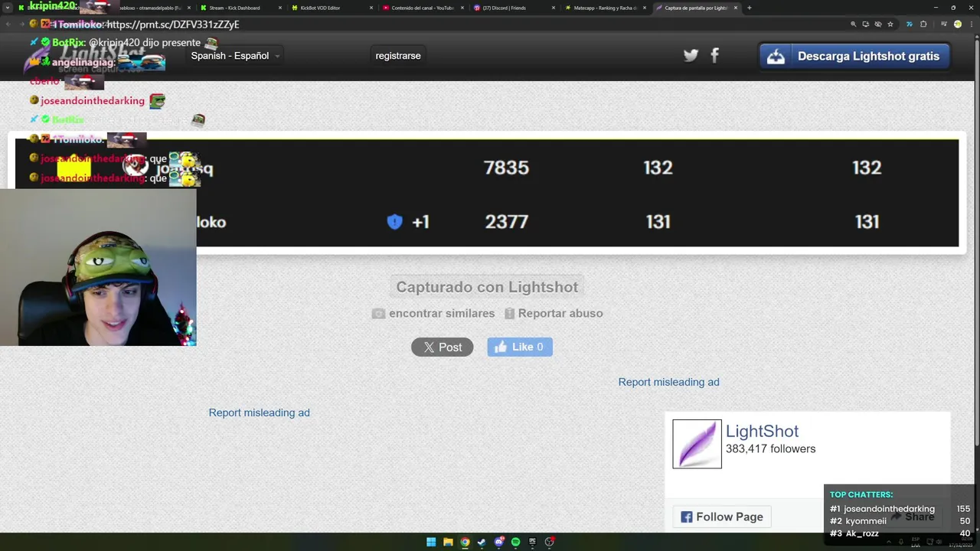
Task: Open the Lightshot Twitter page icon
Action: tap(691, 55)
